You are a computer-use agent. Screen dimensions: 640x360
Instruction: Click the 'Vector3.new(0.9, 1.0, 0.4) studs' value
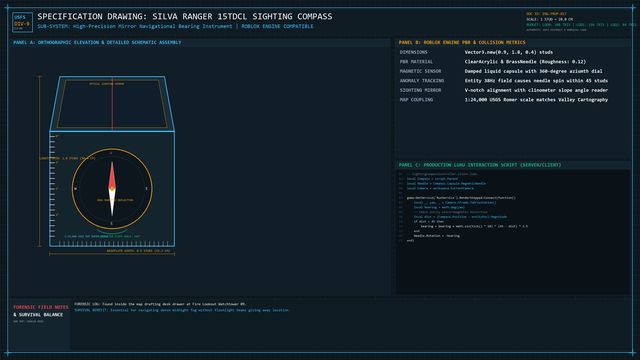point(509,52)
